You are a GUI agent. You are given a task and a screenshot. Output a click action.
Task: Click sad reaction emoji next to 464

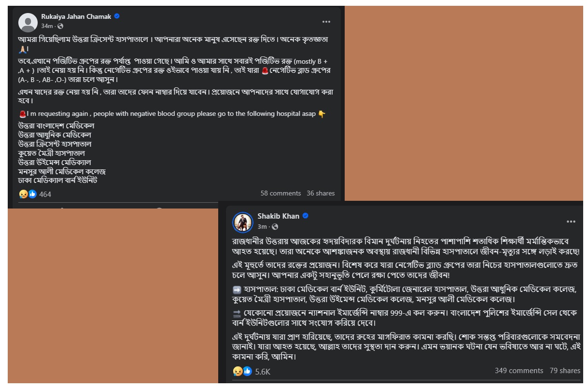point(23,194)
